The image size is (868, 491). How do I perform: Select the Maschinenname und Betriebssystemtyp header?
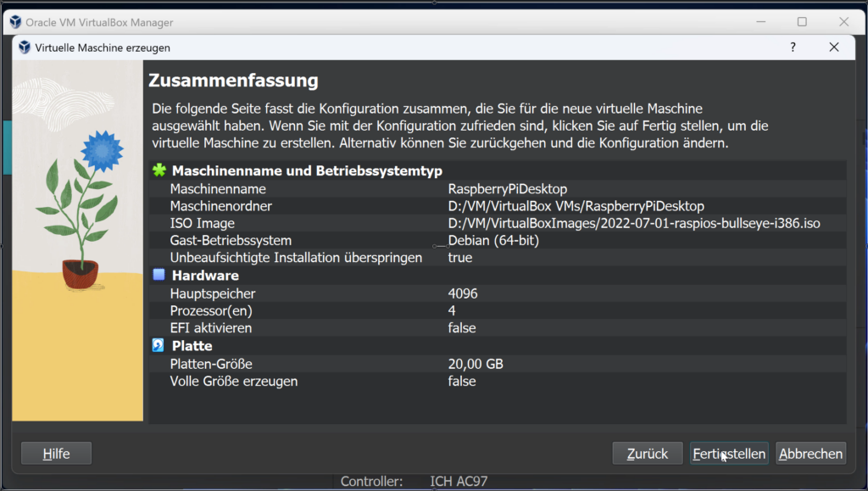click(x=307, y=170)
